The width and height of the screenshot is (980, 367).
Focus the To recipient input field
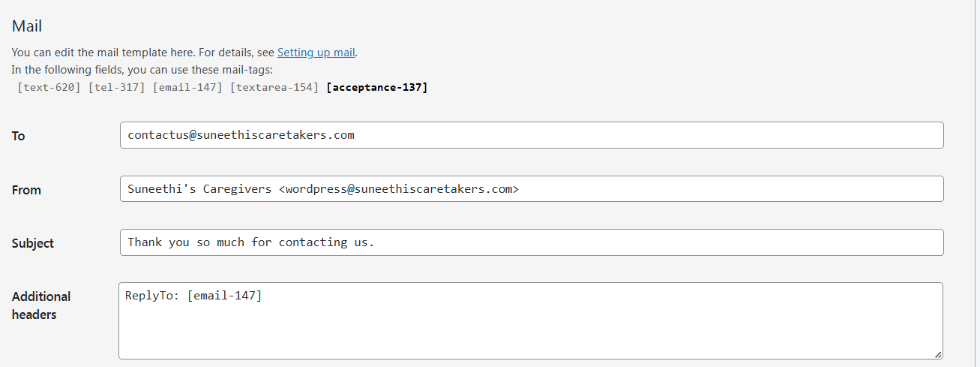531,135
